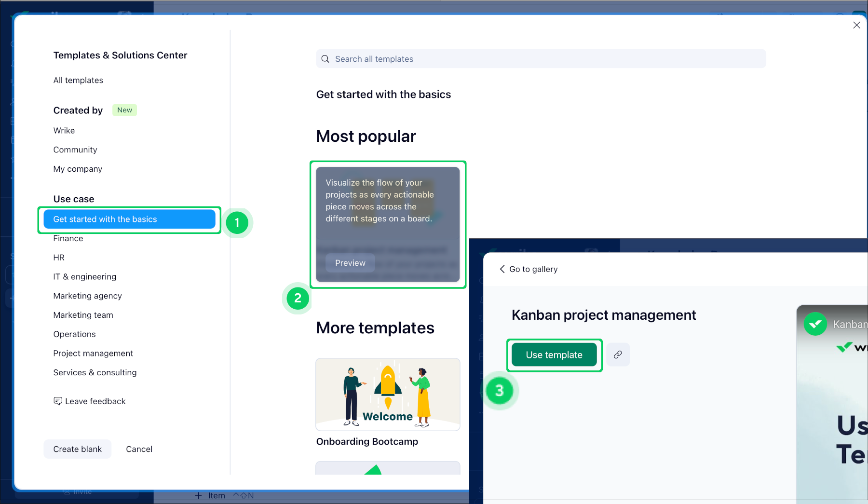Select Project management use case

[93, 354]
